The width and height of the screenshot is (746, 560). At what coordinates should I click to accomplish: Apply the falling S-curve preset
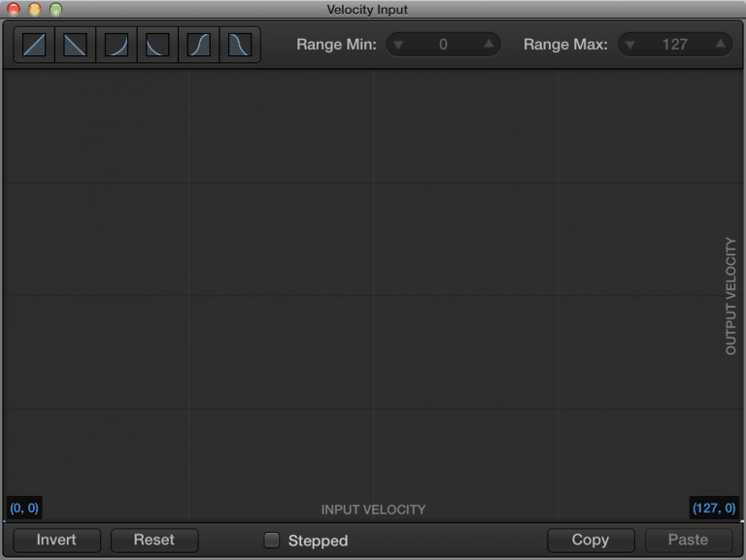pos(240,45)
